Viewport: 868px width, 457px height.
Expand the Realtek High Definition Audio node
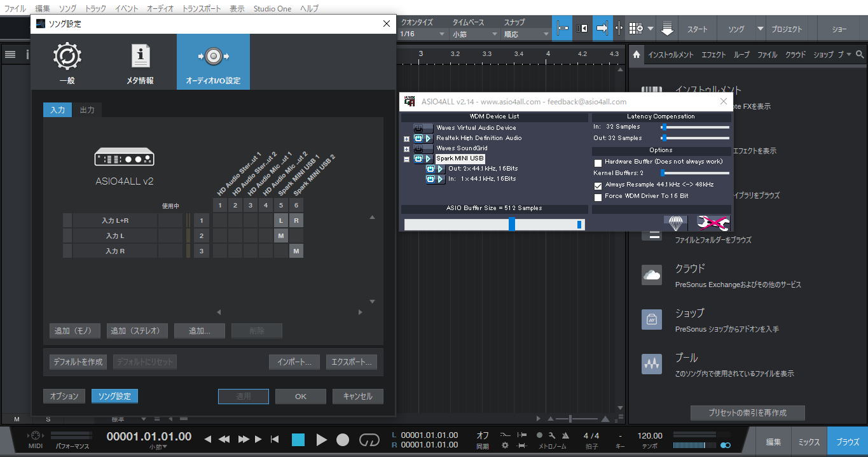(x=406, y=139)
